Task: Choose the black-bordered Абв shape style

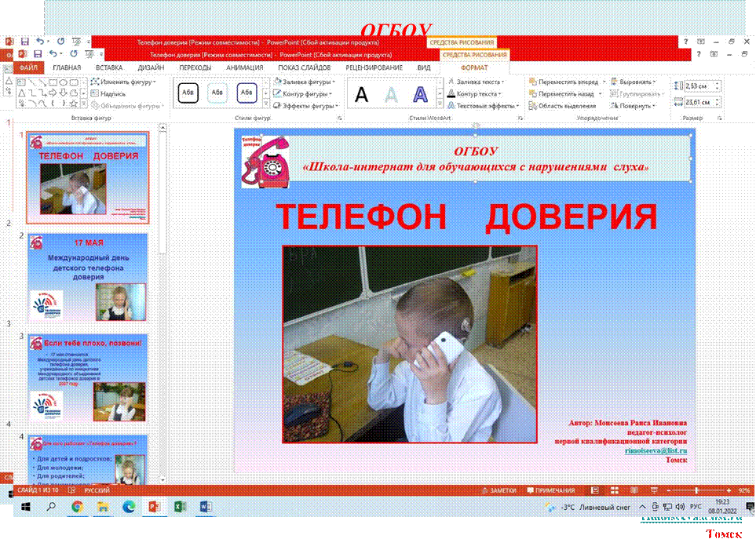Action: [188, 93]
